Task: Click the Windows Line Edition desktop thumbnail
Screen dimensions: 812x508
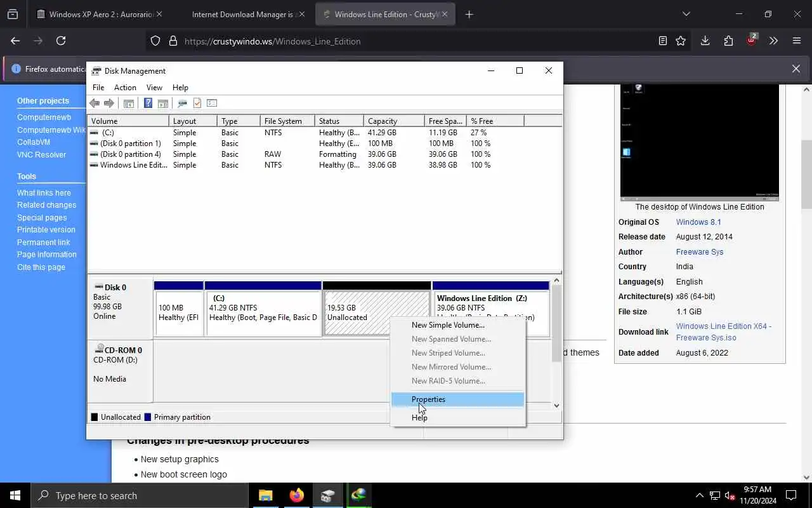Action: click(700, 142)
